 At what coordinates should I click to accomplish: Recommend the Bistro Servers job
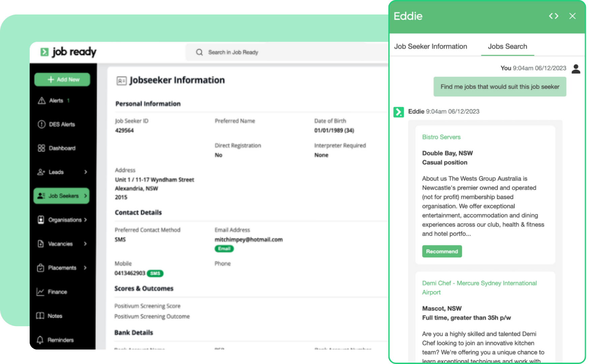(x=442, y=251)
